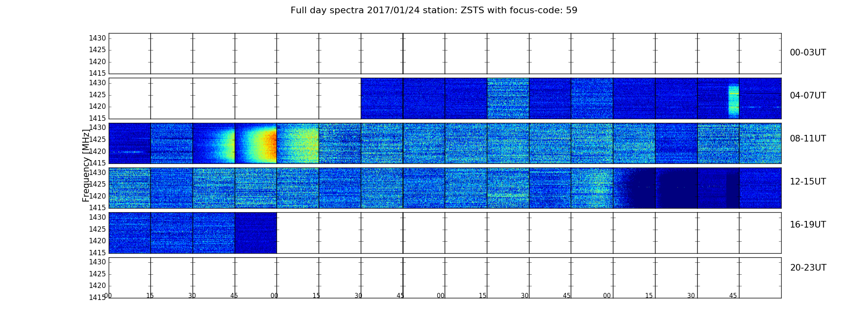Viewport: 868px width, 331px height.
Task: Select the '08-11UT' row label
Action: pos(808,139)
